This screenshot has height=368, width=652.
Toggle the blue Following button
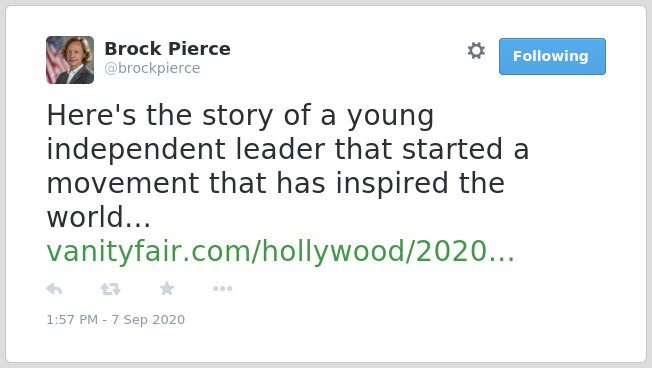[x=552, y=57]
